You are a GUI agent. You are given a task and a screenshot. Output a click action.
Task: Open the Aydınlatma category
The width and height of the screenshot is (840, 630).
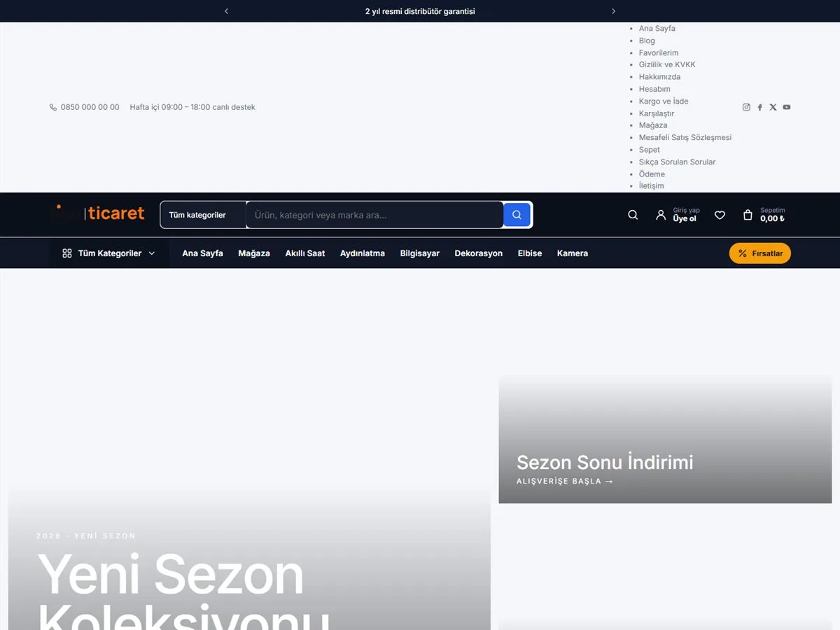click(363, 253)
